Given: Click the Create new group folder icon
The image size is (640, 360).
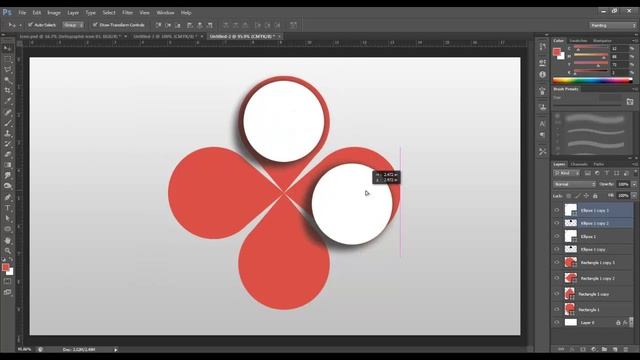Looking at the screenshot, I should (x=604, y=349).
